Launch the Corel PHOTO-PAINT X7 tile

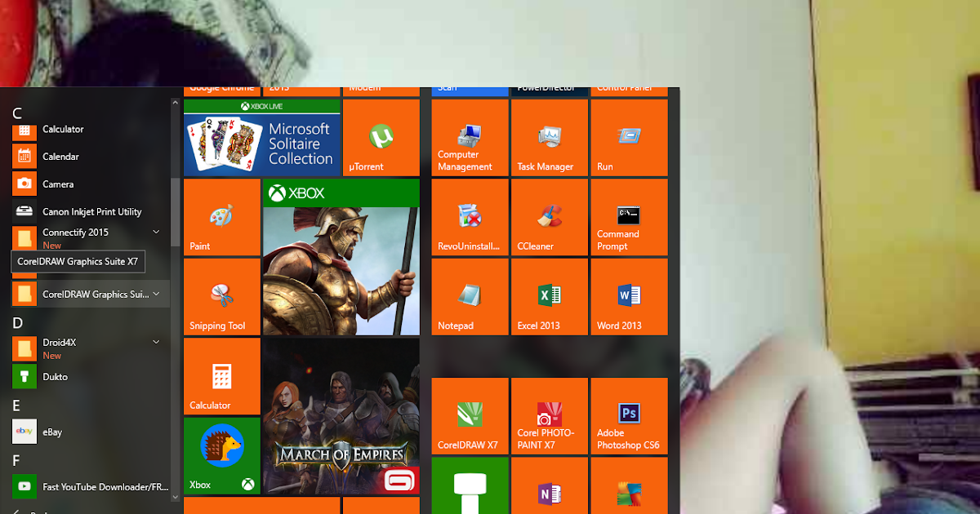point(550,416)
